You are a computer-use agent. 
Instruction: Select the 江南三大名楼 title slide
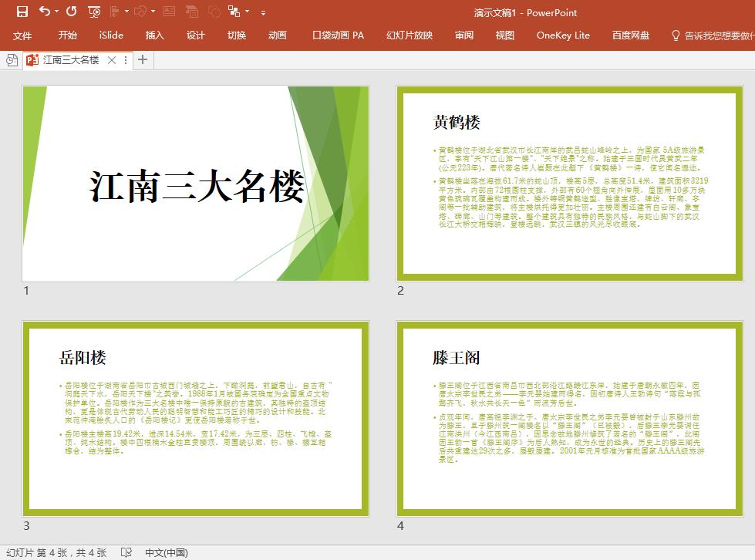197,184
